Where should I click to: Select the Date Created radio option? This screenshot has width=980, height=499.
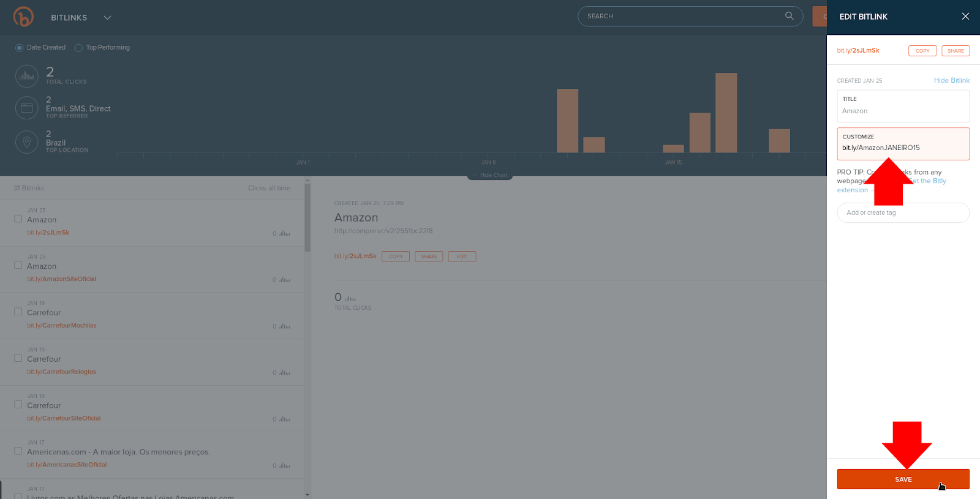tap(19, 48)
